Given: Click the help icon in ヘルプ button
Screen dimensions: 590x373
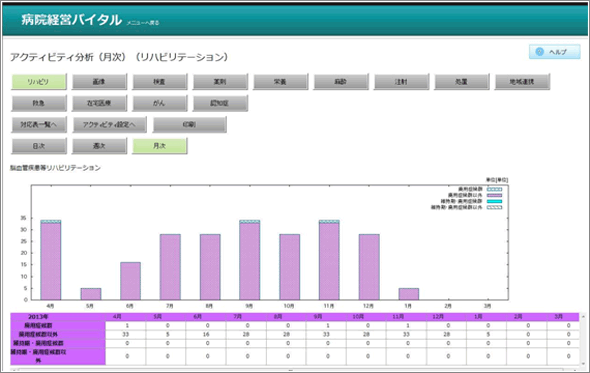Looking at the screenshot, I should pos(540,52).
